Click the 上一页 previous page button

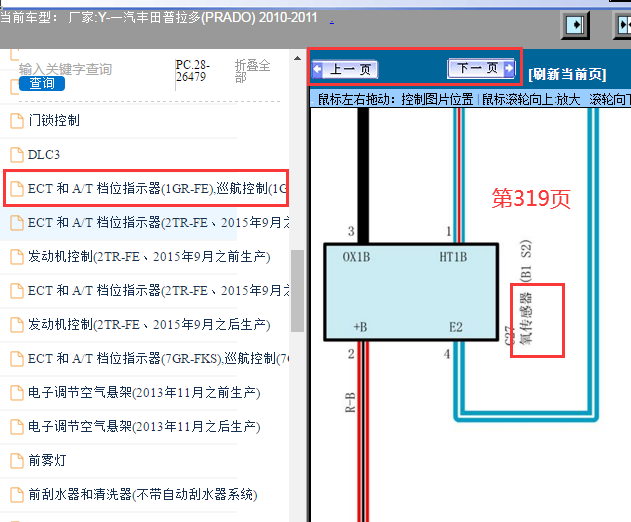click(345, 70)
